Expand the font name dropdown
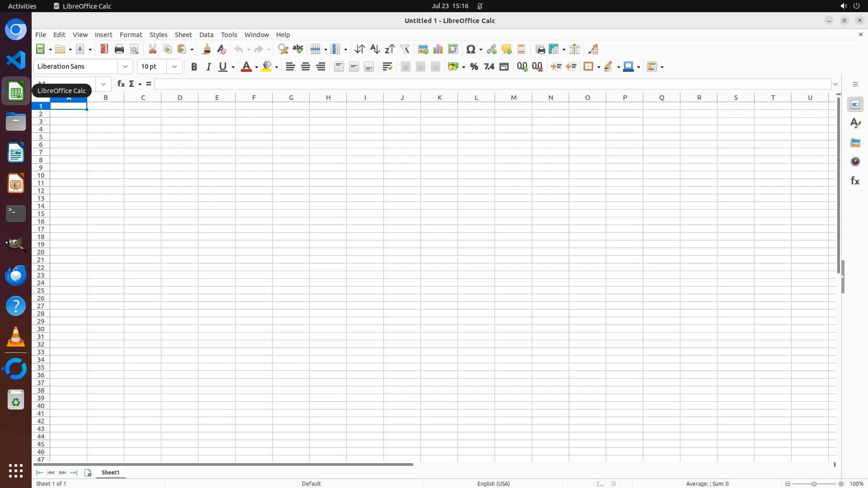The image size is (868, 488). point(125,67)
